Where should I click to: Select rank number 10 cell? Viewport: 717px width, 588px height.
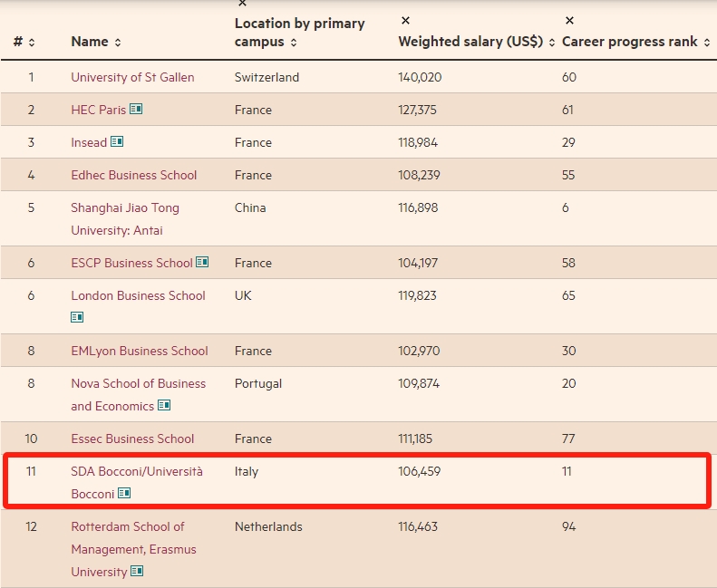click(31, 439)
